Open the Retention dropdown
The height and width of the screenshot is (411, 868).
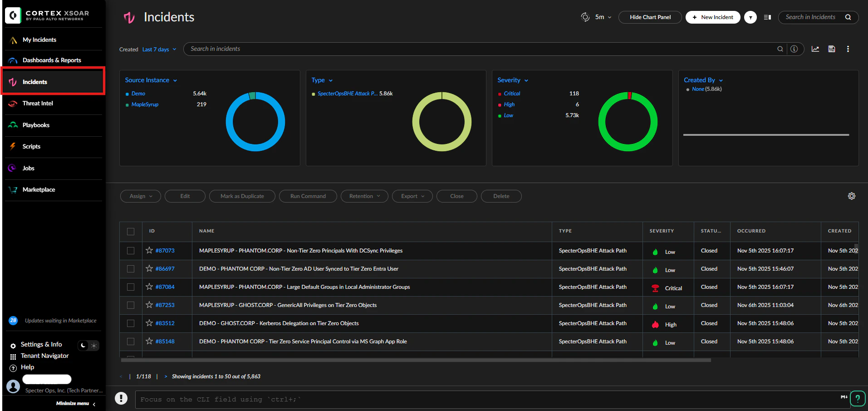tap(364, 196)
